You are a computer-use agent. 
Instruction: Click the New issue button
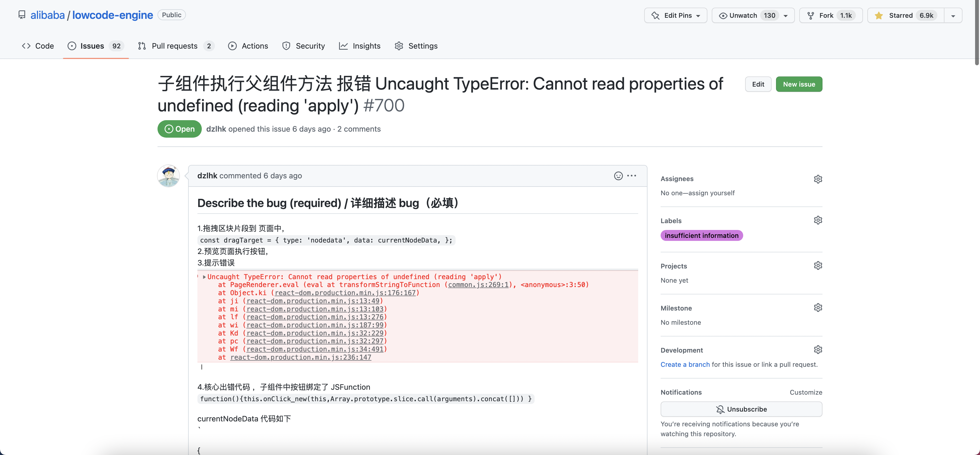(x=799, y=84)
